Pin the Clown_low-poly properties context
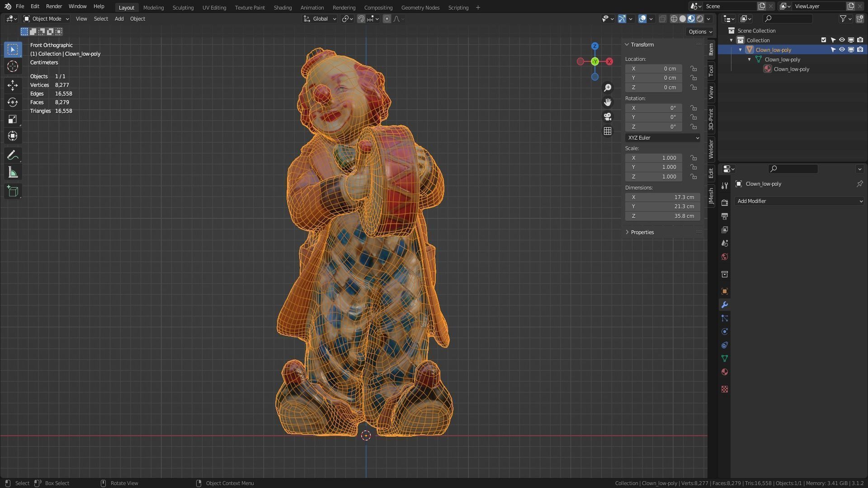This screenshot has height=488, width=868. (x=859, y=184)
